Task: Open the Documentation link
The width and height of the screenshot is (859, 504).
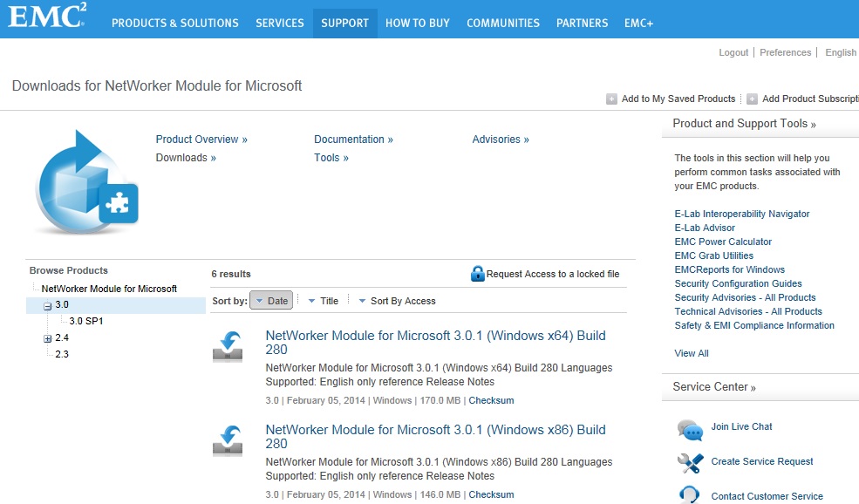Action: pos(353,140)
